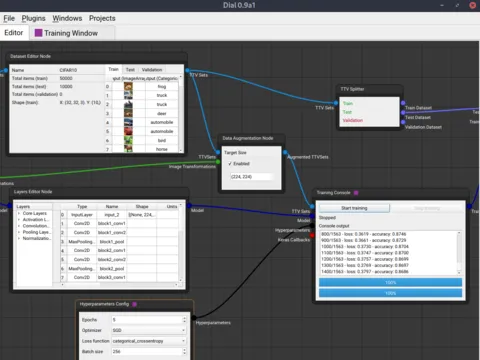Click the 1400/1563 console output line
The width and height of the screenshot is (480, 360).
pos(365,272)
